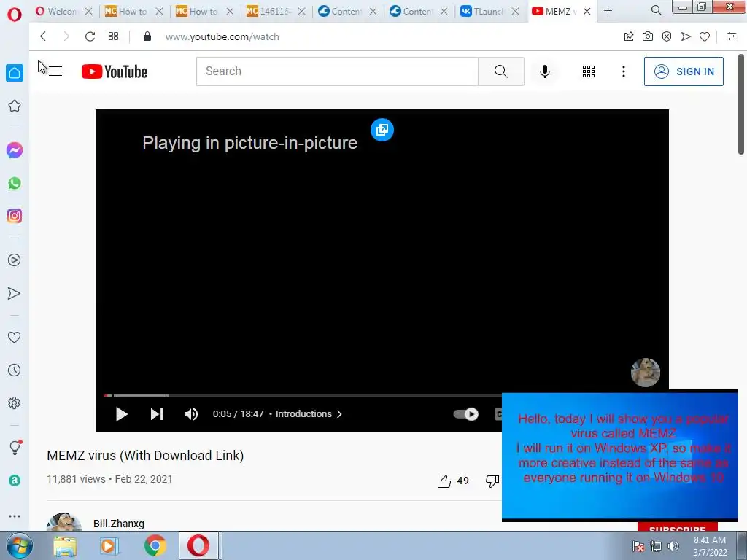Open sidebar three-dot setup menu
747x560 pixels.
click(x=15, y=516)
